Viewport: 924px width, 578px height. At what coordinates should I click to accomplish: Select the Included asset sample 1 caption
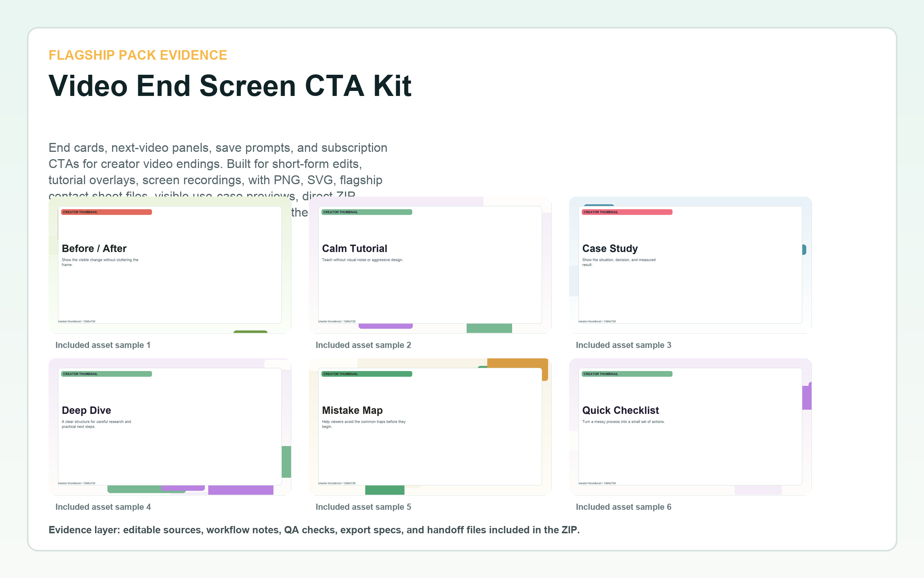tap(103, 345)
